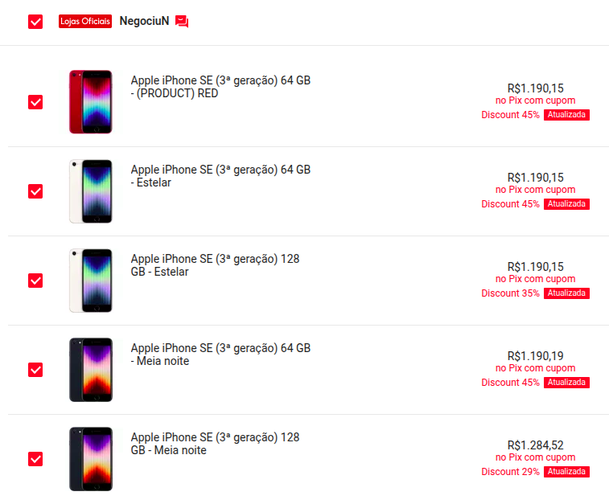Open the 128 GB Estelar iPhone picture
The image size is (609, 500).
91,280
